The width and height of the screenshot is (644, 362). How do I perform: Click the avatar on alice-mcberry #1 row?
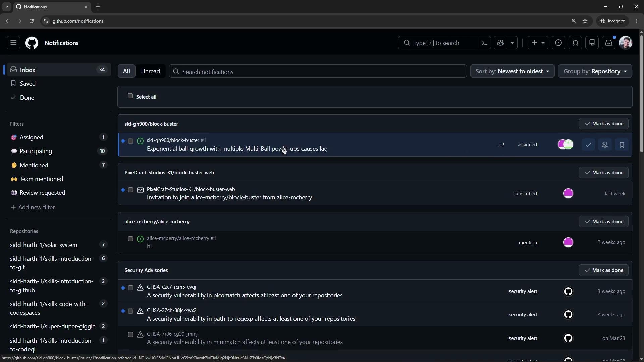568,242
